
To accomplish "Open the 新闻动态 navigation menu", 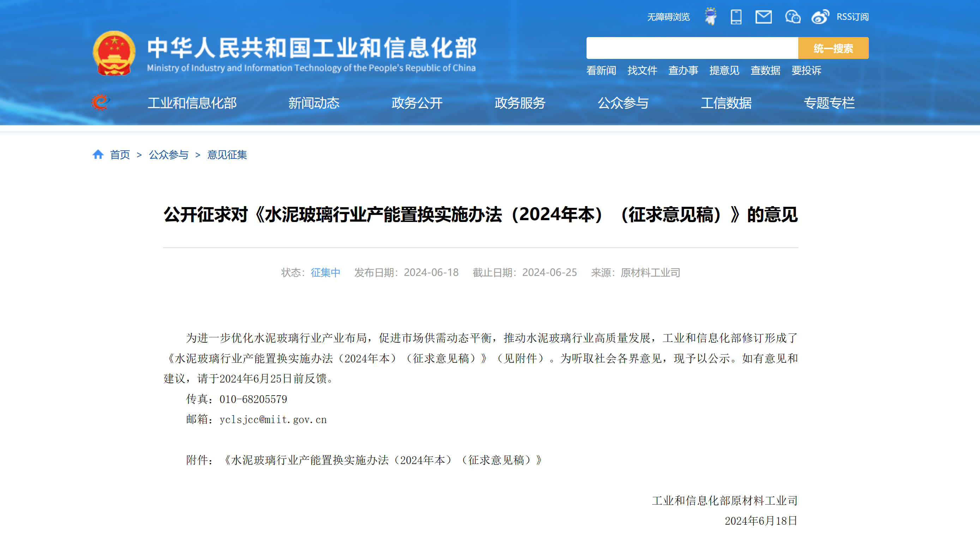I will click(x=314, y=103).
